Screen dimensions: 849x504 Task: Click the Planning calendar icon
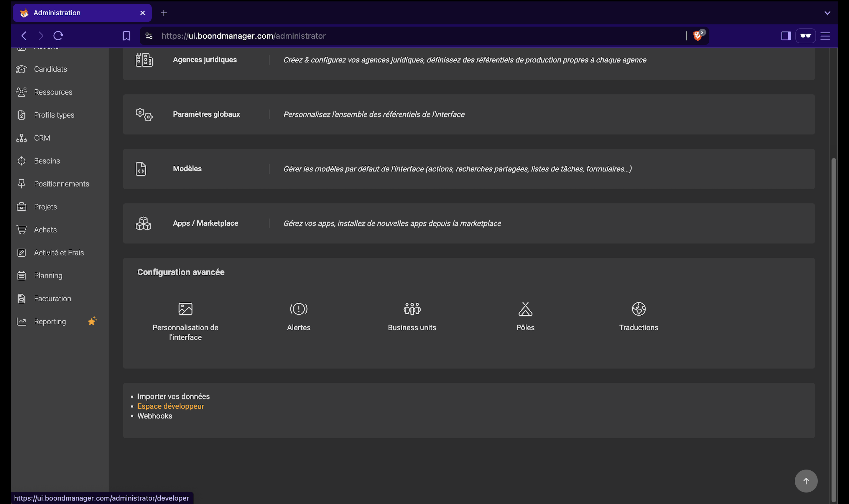22,276
